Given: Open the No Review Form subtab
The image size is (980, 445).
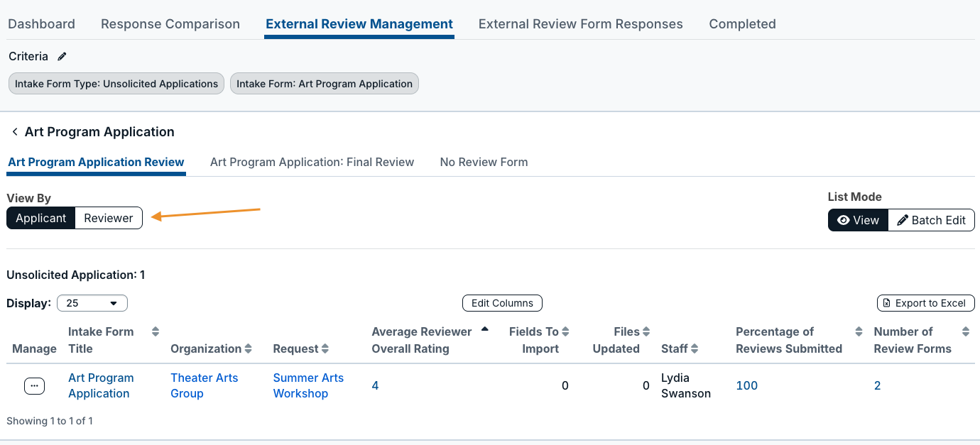Looking at the screenshot, I should (484, 162).
